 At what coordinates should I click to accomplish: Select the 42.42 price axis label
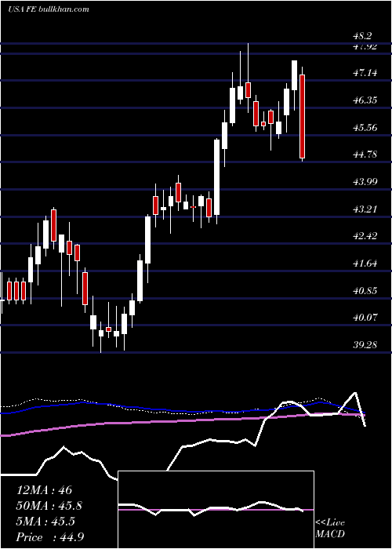click(365, 235)
